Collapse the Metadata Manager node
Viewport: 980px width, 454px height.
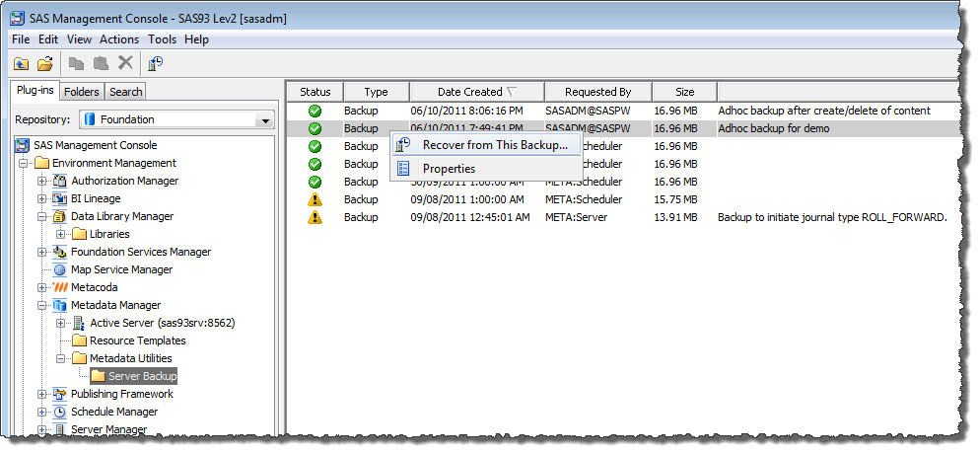point(41,306)
